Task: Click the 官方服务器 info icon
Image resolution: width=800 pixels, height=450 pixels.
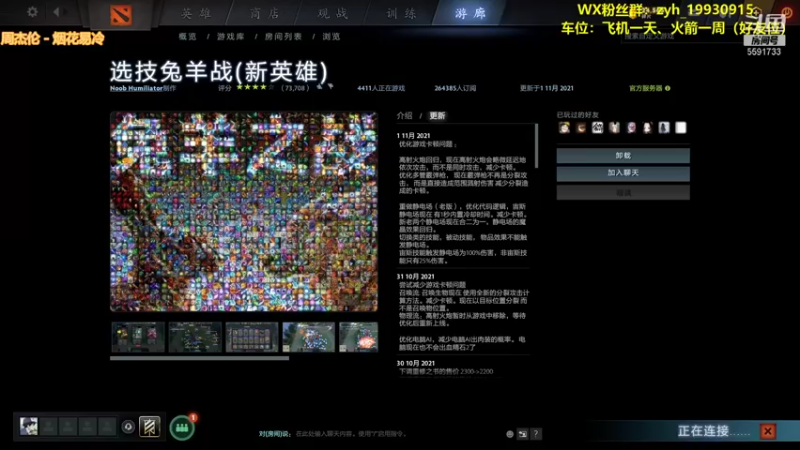Action: click(x=667, y=88)
